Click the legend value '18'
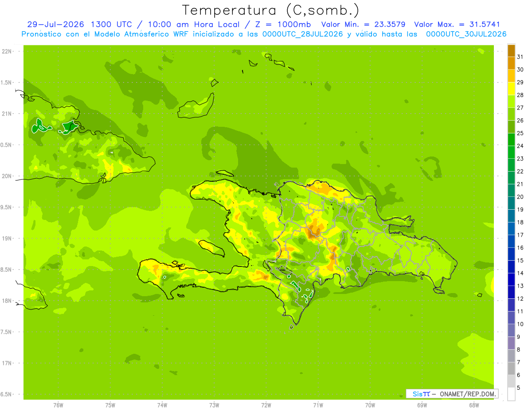 pos(520,222)
